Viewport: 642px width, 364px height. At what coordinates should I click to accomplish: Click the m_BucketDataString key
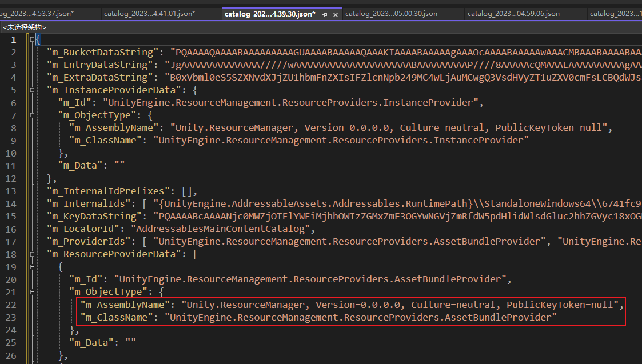[103, 52]
